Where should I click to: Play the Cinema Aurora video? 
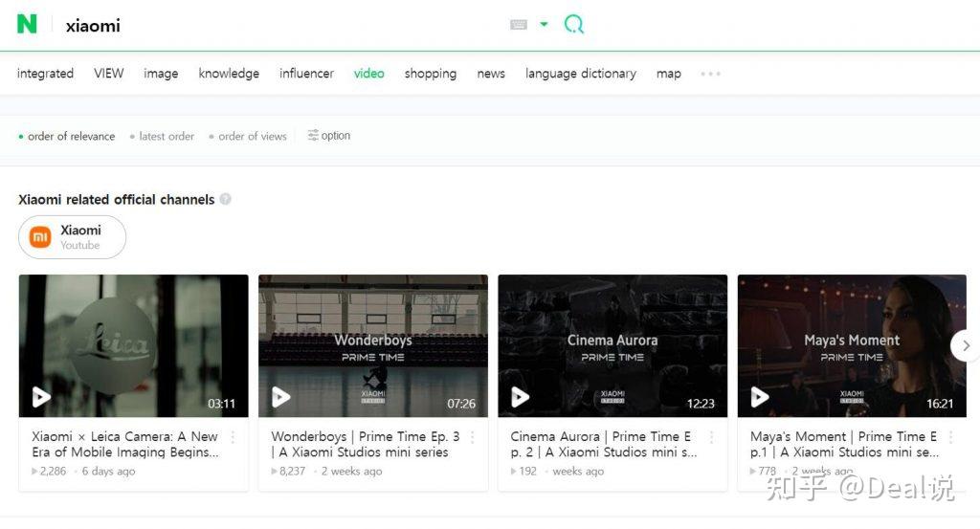tap(521, 397)
